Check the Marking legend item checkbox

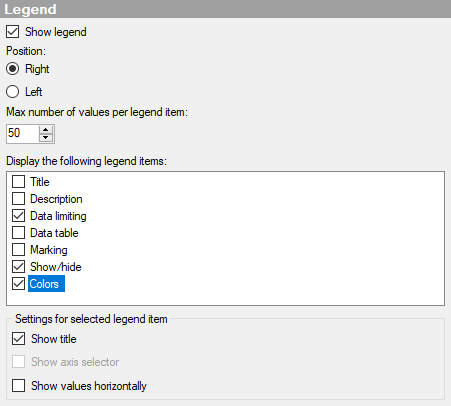[19, 250]
